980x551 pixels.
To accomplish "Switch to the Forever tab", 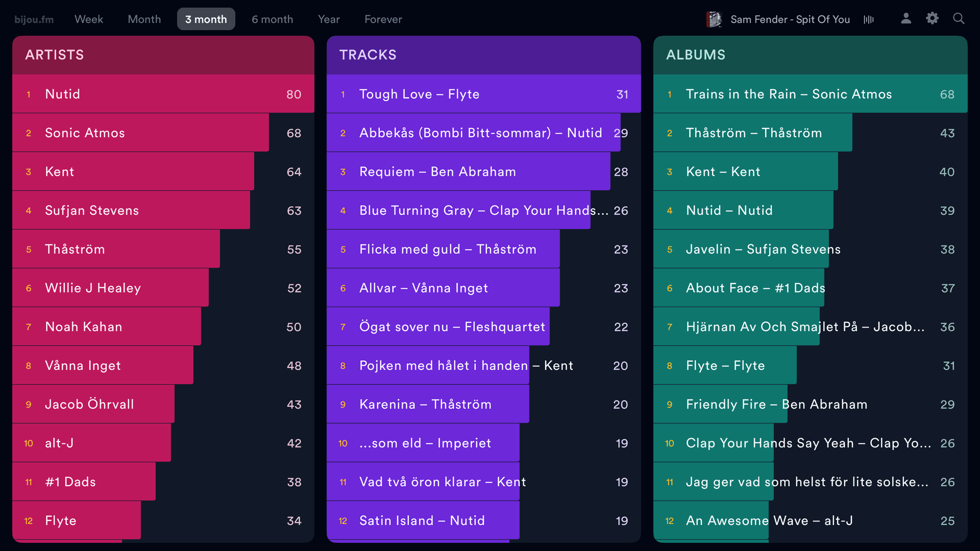I will 383,19.
